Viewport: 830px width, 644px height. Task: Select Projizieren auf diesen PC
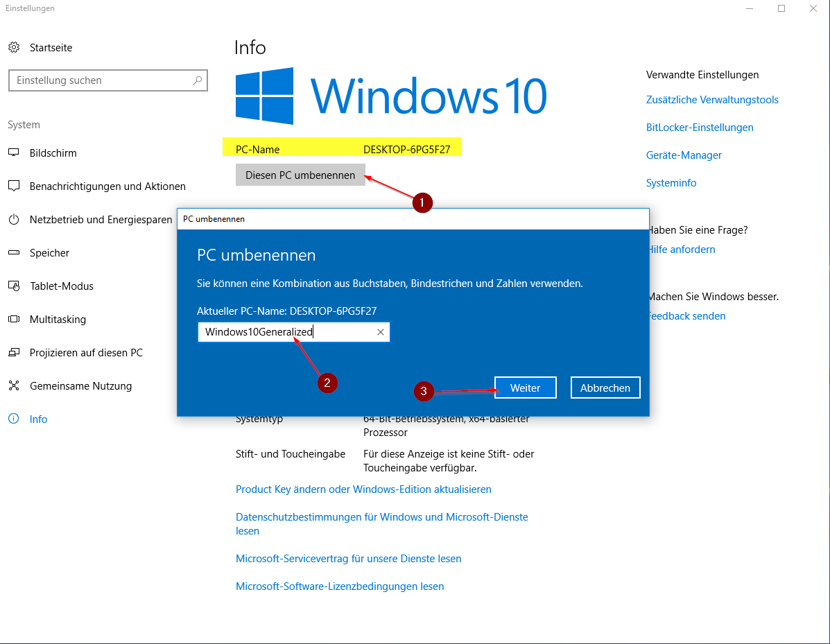[x=86, y=353]
